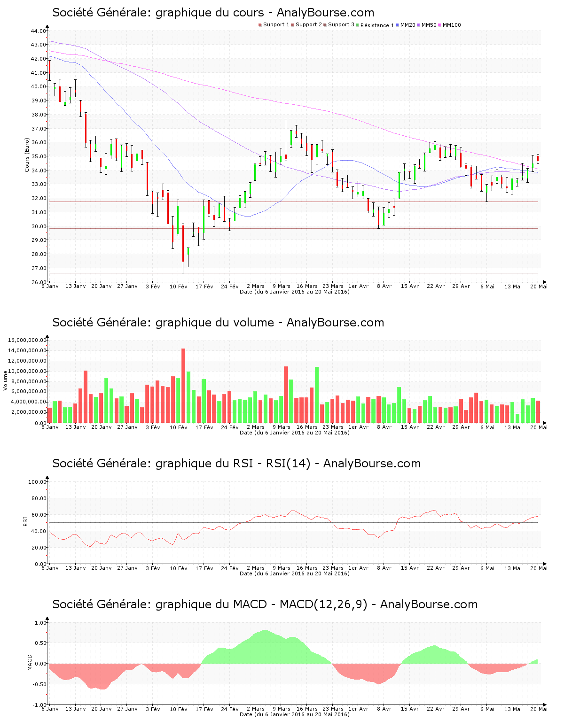Click '1er Avr' date on RSI chart
Image resolution: width=564 pixels, height=728 pixels.
tap(359, 568)
